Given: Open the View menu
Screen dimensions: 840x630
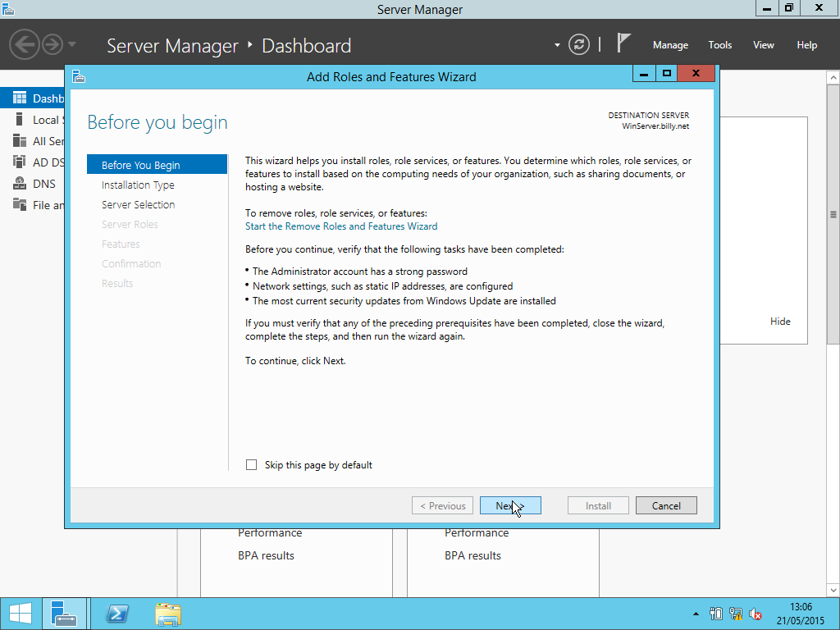Looking at the screenshot, I should (763, 45).
